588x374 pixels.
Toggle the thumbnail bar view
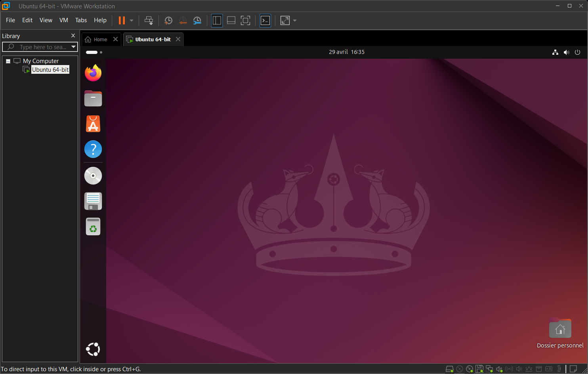pyautogui.click(x=231, y=21)
